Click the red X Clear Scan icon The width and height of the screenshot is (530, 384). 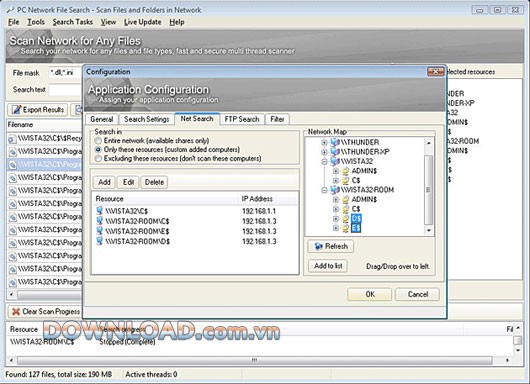point(16,311)
